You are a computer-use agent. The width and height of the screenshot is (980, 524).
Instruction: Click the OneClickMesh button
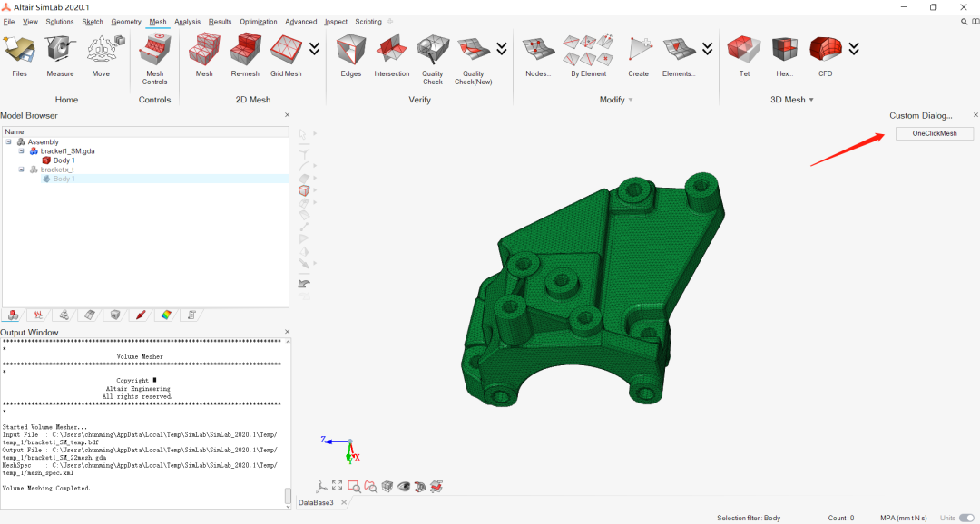click(935, 133)
